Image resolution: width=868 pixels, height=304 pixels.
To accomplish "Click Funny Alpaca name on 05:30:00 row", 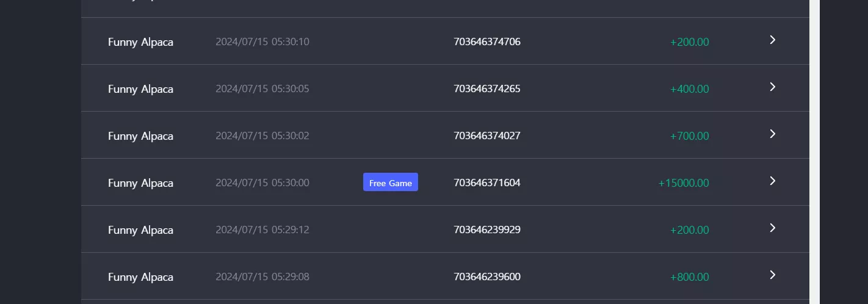I will click(140, 184).
